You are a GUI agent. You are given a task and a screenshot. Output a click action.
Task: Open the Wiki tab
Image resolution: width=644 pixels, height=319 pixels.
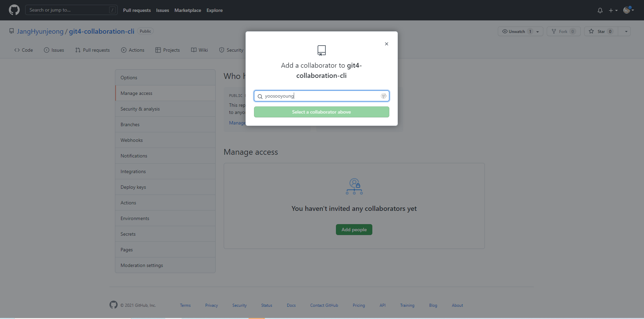click(x=200, y=50)
